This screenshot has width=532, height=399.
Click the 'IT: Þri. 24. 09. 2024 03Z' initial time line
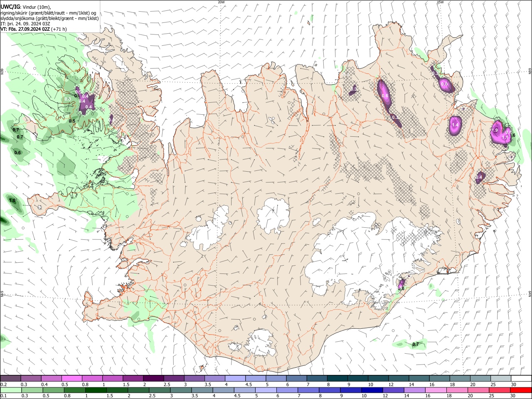click(25, 24)
